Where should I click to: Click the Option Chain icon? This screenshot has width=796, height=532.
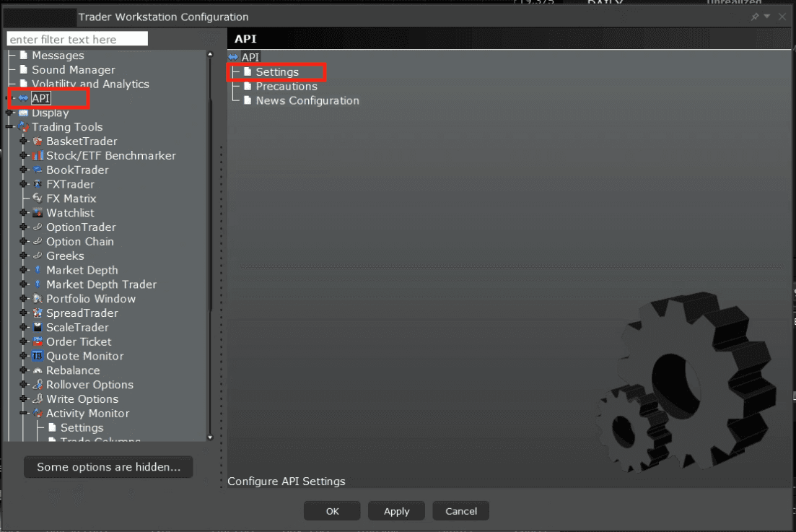point(38,241)
